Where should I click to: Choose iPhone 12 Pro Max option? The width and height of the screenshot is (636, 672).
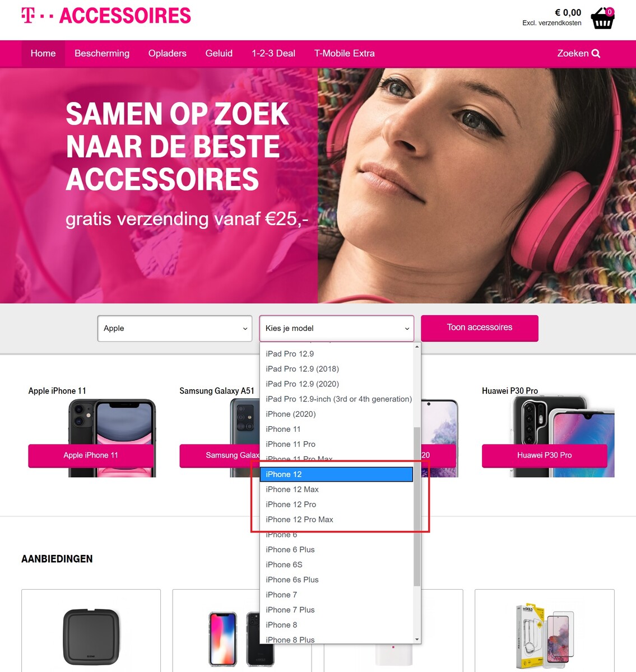[336, 520]
